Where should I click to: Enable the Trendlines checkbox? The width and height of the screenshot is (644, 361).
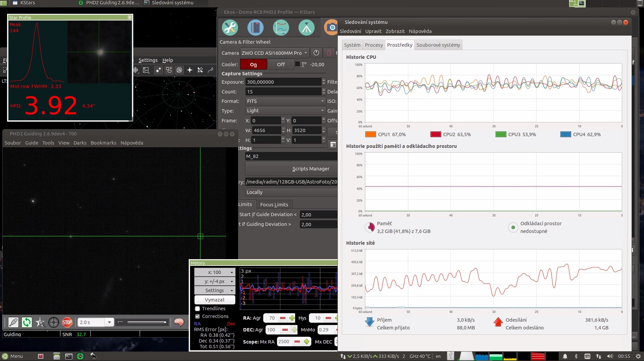tap(198, 309)
